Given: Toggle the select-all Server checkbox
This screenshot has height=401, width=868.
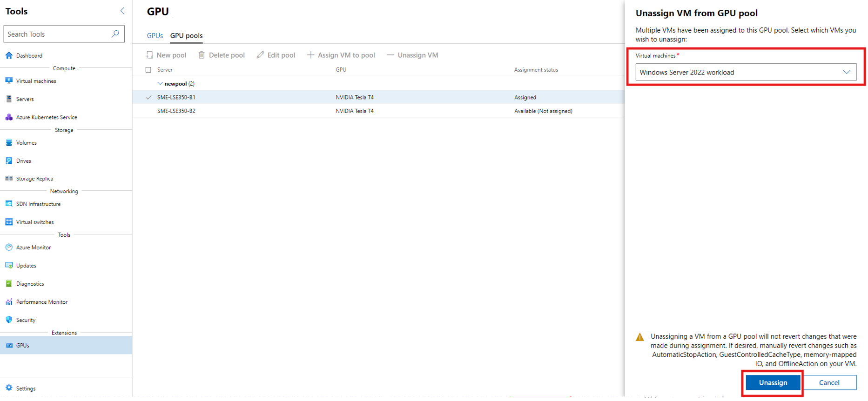Looking at the screenshot, I should tap(148, 70).
